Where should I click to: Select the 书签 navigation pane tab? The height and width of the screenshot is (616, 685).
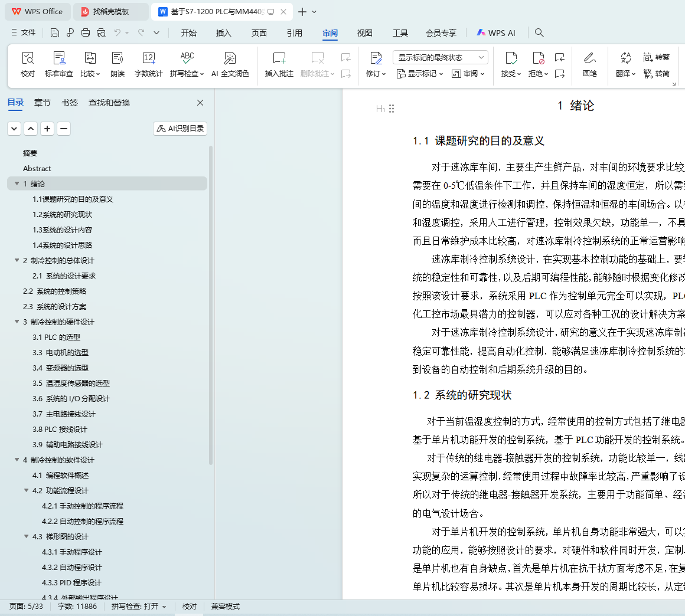coord(70,103)
